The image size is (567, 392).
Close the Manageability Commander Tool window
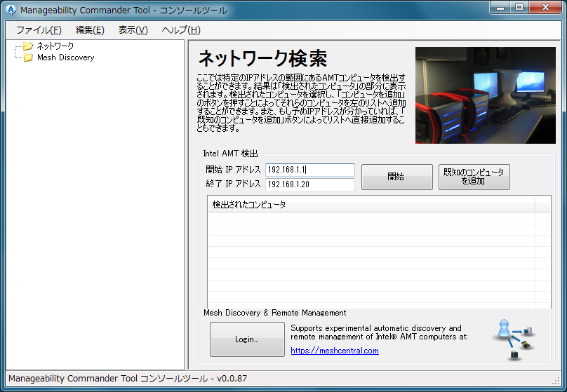(545, 7)
